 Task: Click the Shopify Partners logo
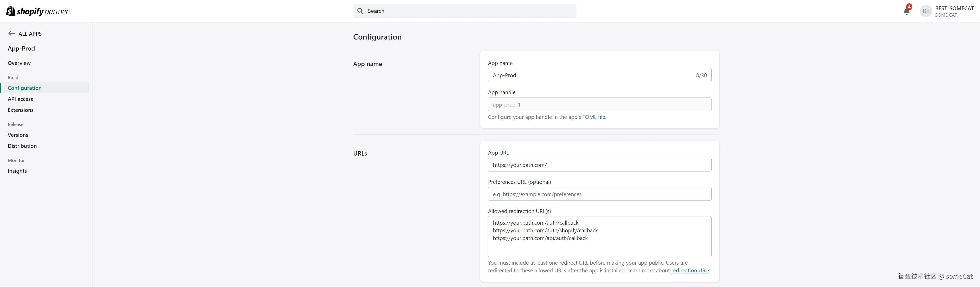(x=39, y=11)
